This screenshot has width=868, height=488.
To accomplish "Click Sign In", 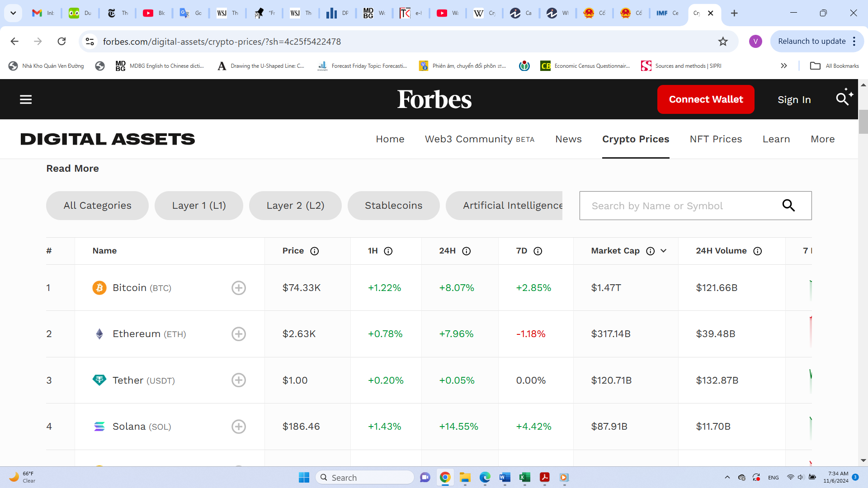I will pyautogui.click(x=794, y=100).
